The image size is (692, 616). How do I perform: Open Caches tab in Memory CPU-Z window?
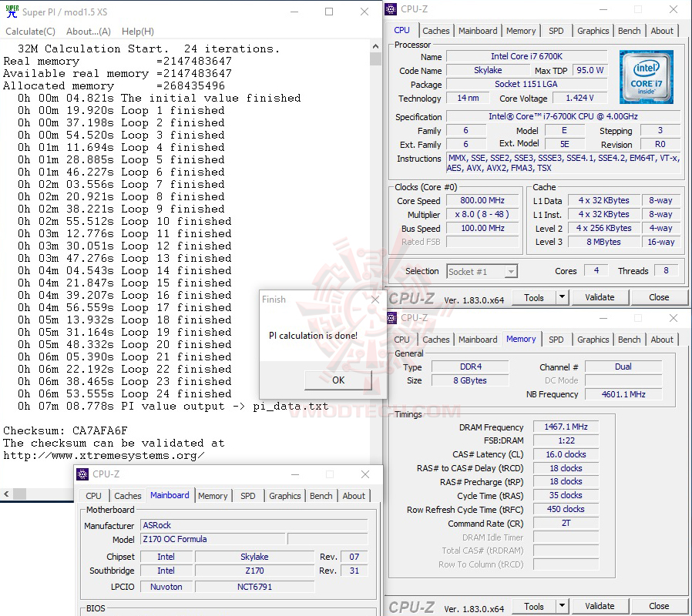[435, 340]
